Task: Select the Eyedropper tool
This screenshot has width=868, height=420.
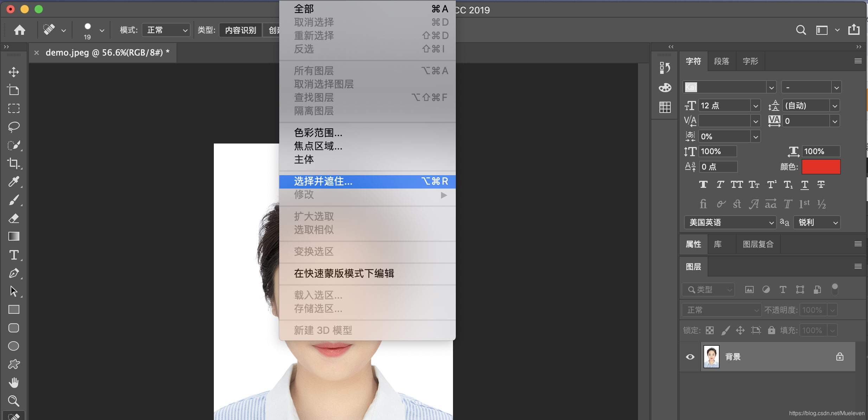Action: click(14, 182)
